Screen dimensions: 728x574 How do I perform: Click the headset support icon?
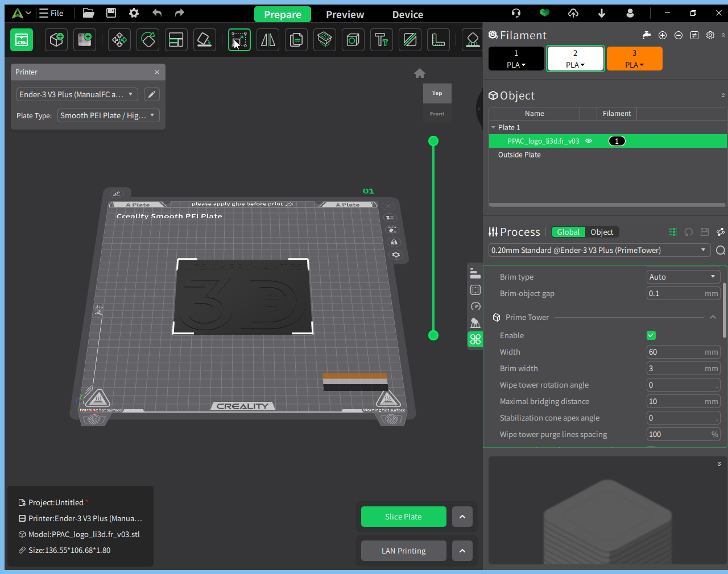(x=516, y=13)
